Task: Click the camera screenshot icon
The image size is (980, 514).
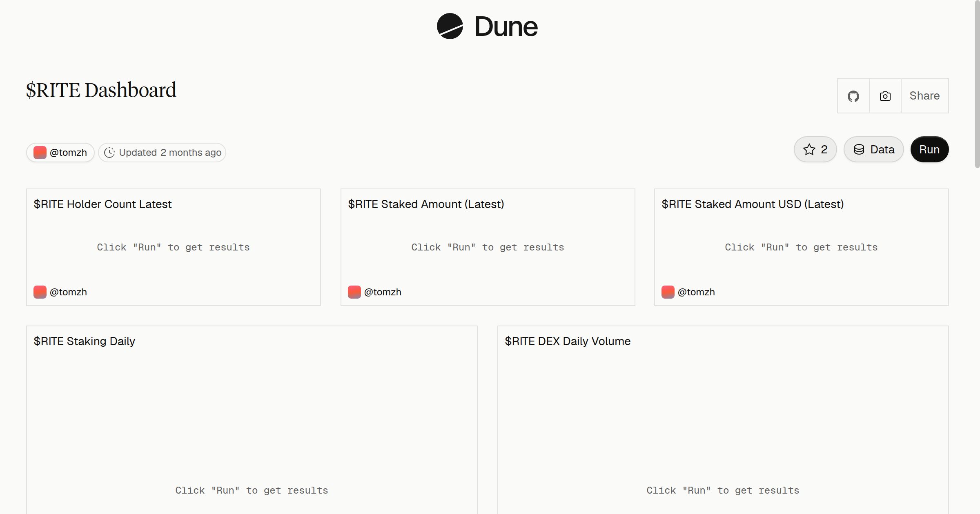Action: pos(885,96)
